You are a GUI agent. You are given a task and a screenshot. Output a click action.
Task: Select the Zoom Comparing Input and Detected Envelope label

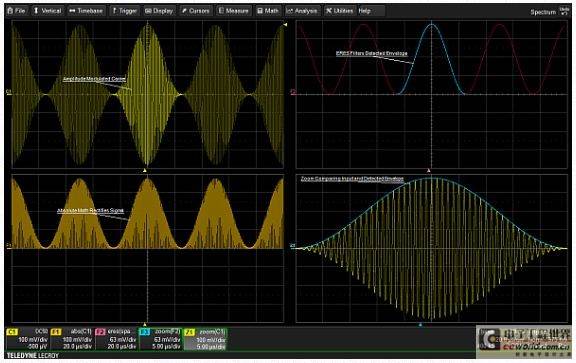[x=352, y=179]
